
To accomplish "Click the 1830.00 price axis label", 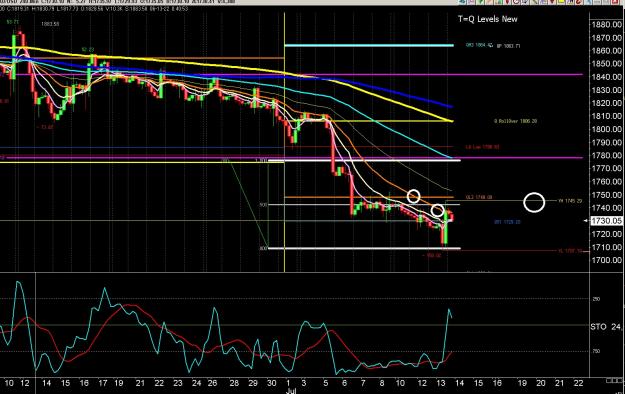I will (x=607, y=90).
